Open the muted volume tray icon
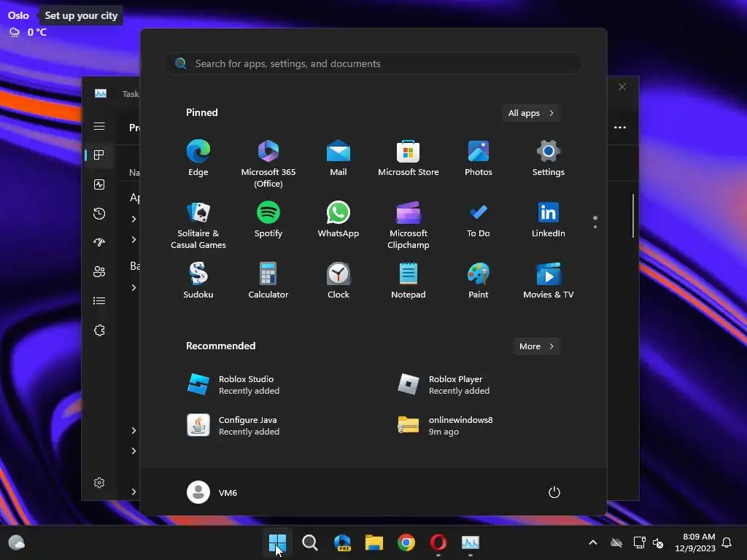Image resolution: width=747 pixels, height=560 pixels. (x=658, y=542)
